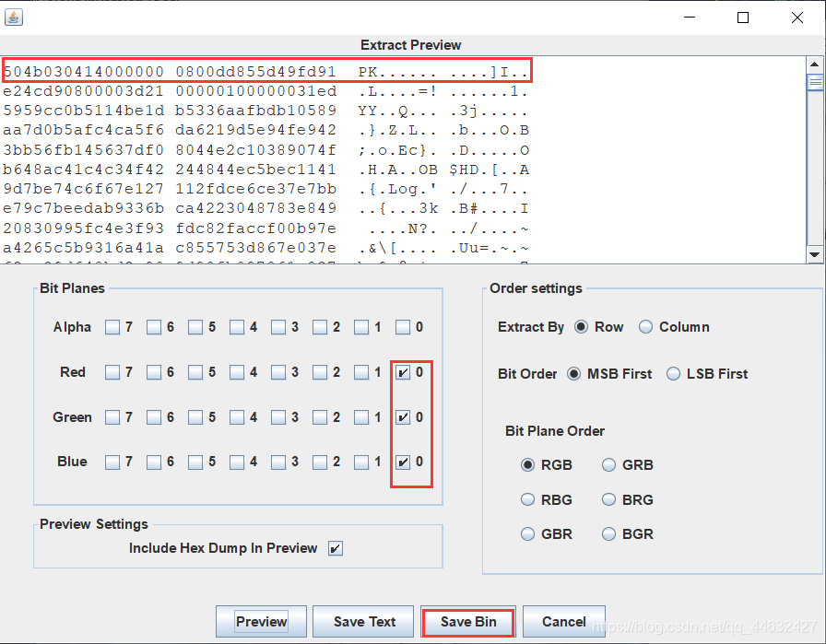This screenshot has width=826, height=644.
Task: Click the preview scrollbar down arrow
Action: [814, 254]
